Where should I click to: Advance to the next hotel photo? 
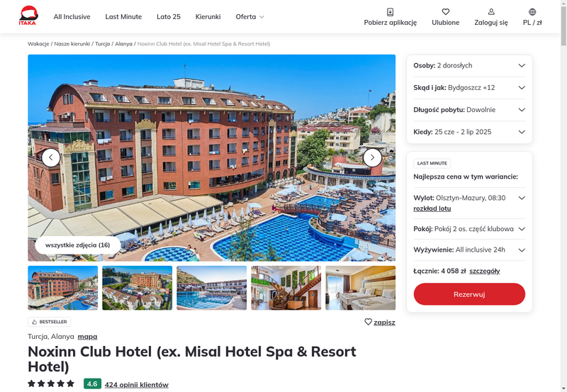tap(372, 157)
